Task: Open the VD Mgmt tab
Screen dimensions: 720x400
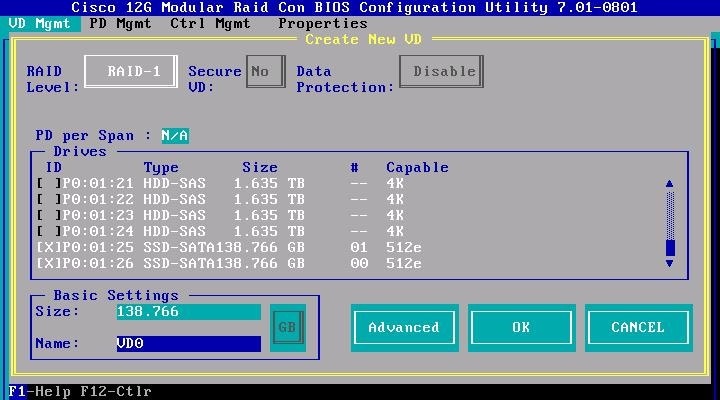Action: coord(40,24)
